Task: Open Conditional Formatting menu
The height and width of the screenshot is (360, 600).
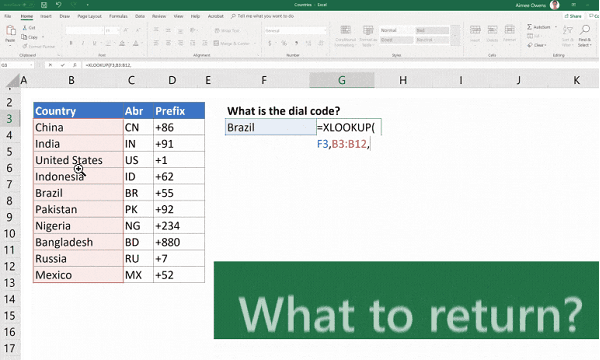Action: [x=345, y=36]
